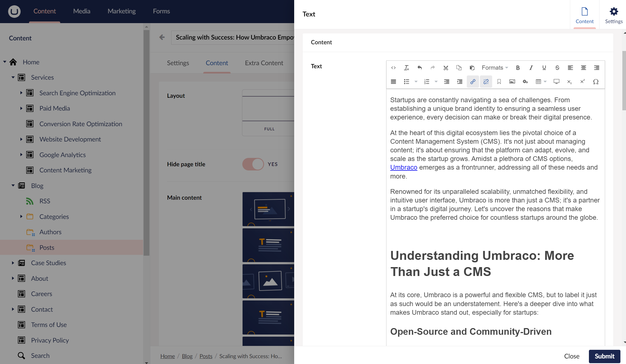Switch to the Settings tab in the Text panel
The image size is (626, 364).
(x=613, y=15)
